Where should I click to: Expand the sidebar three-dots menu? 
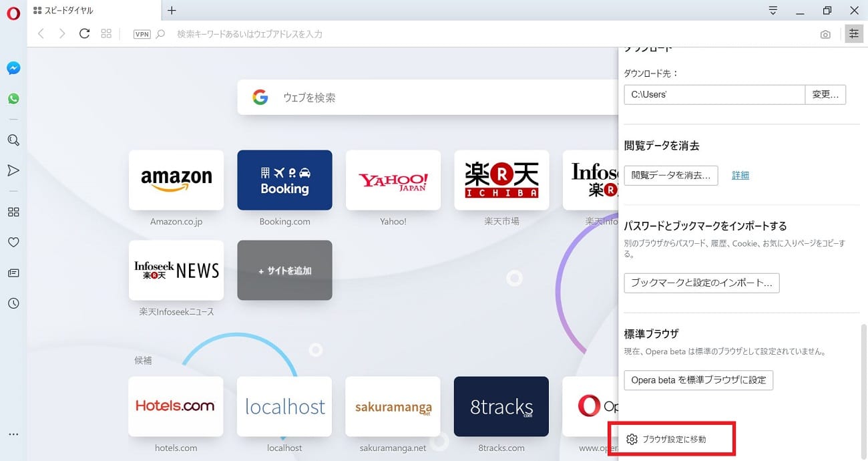13,434
